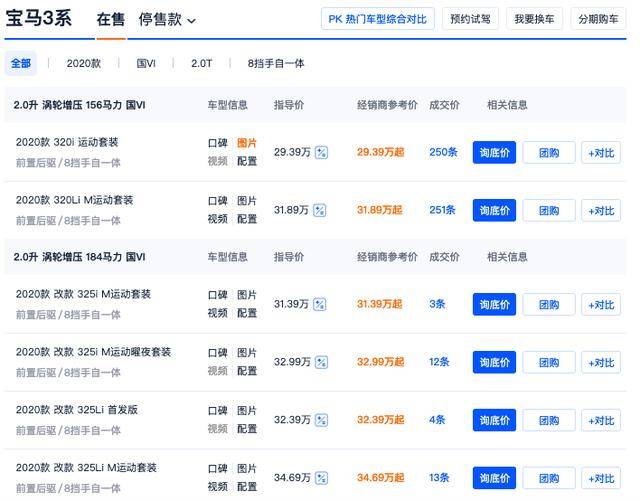This screenshot has width=640, height=501.
Task: Add 320Li M运动套装 to 对比
Action: tap(601, 211)
